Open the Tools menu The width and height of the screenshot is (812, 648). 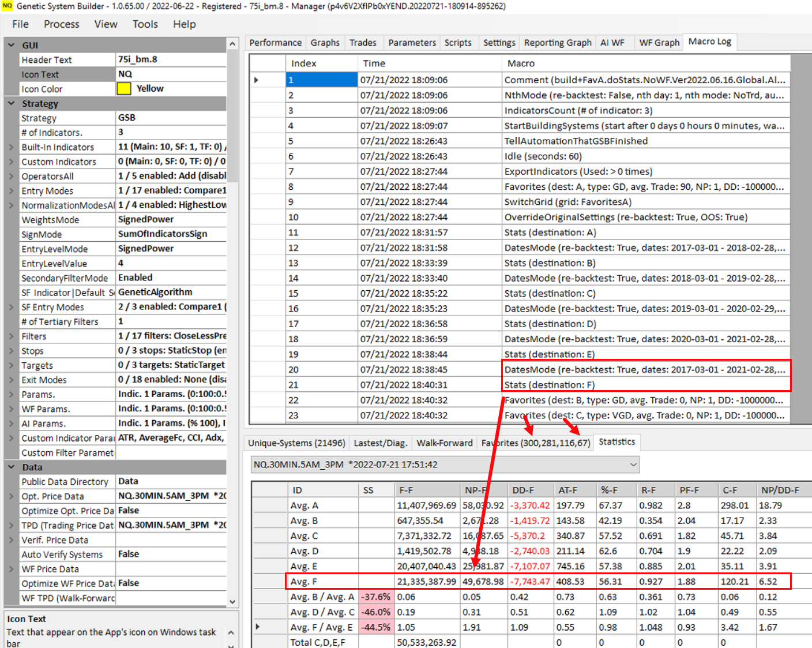click(145, 24)
